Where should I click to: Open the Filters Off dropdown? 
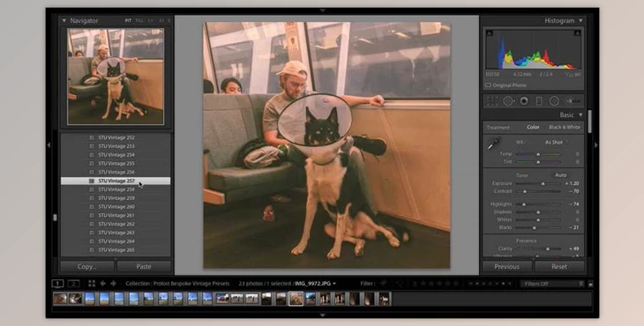552,284
